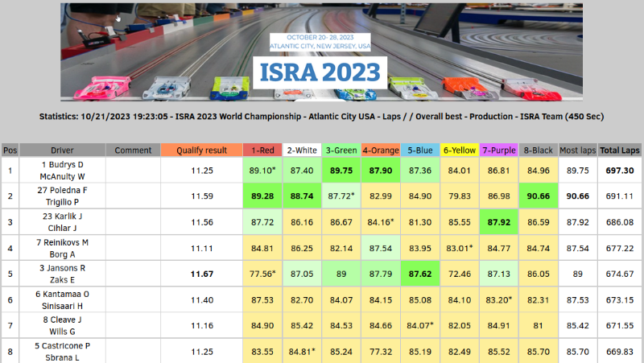Click the statistics title text line

pyautogui.click(x=322, y=117)
